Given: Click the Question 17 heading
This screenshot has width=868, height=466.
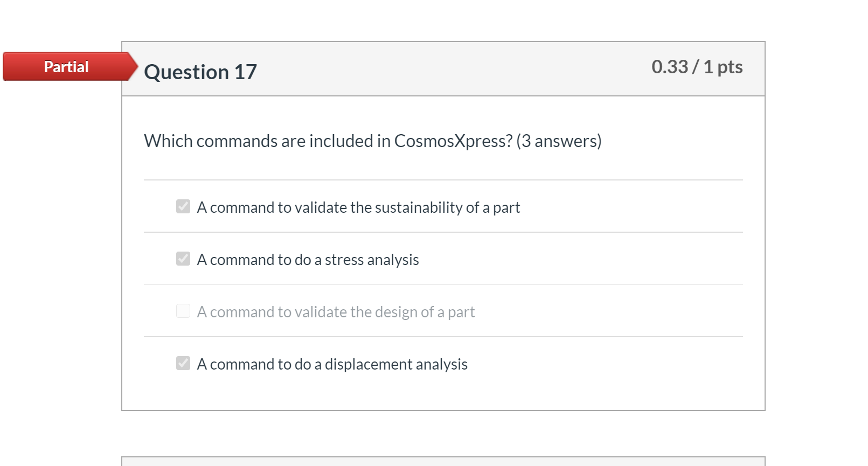Looking at the screenshot, I should 200,72.
